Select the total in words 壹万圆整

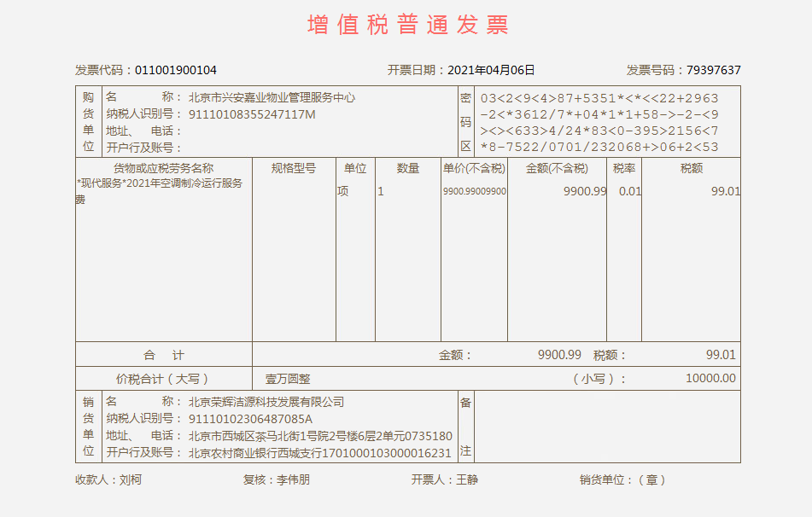288,379
